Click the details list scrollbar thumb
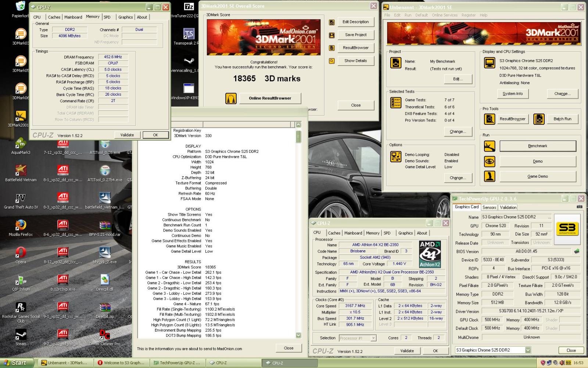588x368 pixels. click(x=298, y=136)
